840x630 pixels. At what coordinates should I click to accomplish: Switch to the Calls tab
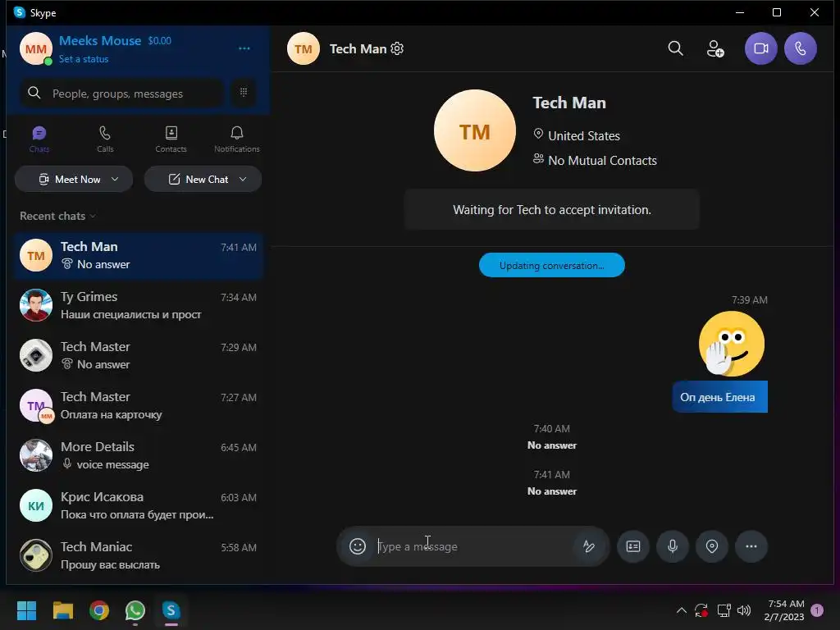pyautogui.click(x=105, y=139)
